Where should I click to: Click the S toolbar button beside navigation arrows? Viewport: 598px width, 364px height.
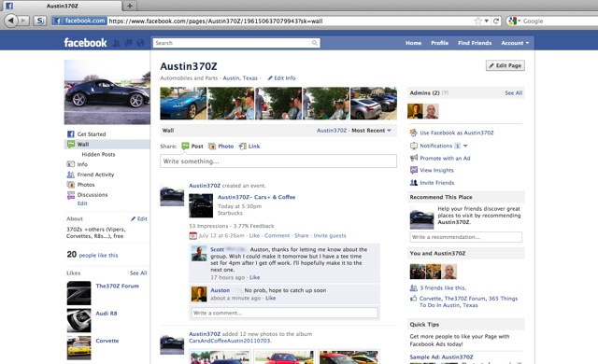pyautogui.click(x=39, y=21)
